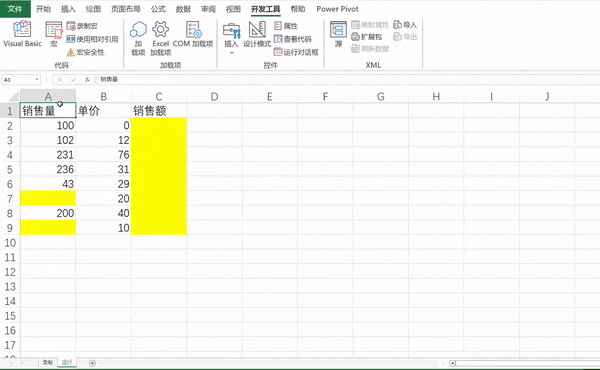
Task: Open 宏安全性 (Macro Security) settings
Action: click(x=85, y=52)
